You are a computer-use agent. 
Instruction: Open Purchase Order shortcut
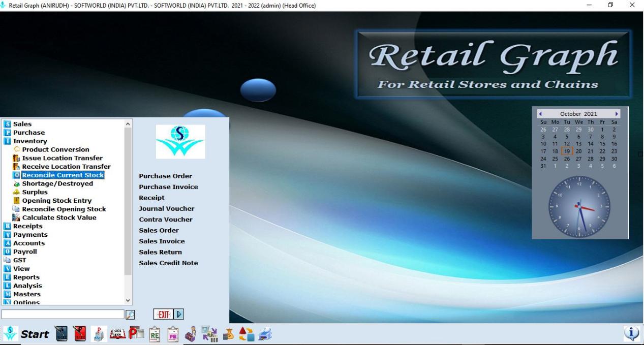coord(165,176)
